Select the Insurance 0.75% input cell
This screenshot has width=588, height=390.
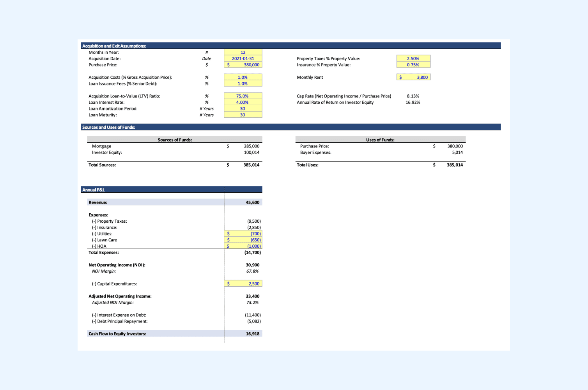[413, 65]
